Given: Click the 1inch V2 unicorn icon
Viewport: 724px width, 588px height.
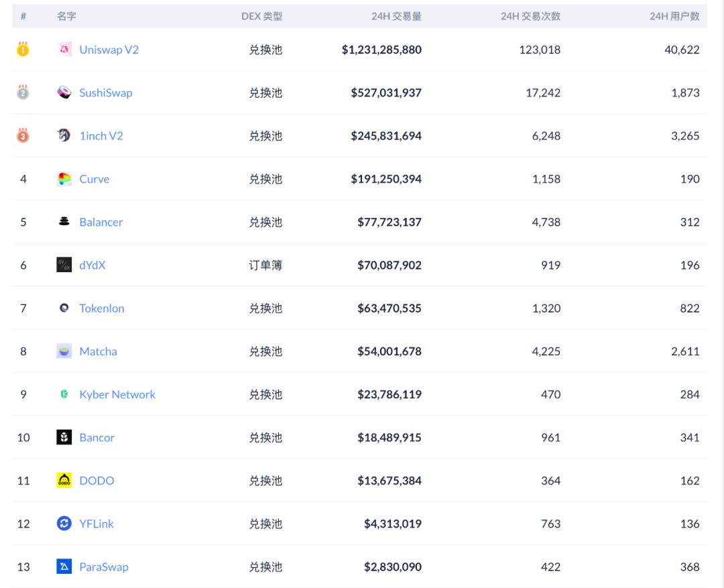Looking at the screenshot, I should (64, 135).
